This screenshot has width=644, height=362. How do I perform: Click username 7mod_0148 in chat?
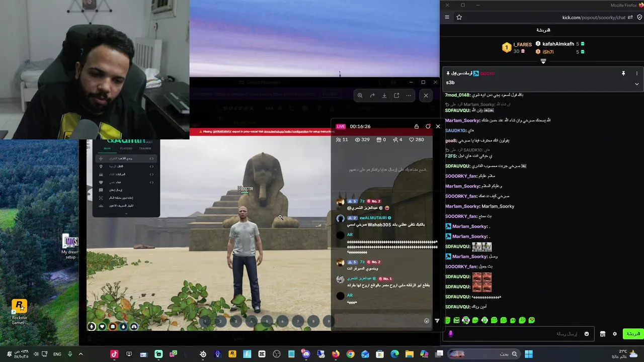(x=457, y=95)
